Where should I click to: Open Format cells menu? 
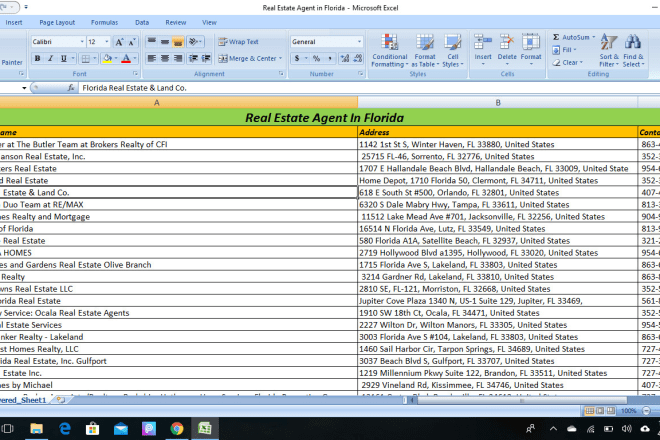coord(531,50)
